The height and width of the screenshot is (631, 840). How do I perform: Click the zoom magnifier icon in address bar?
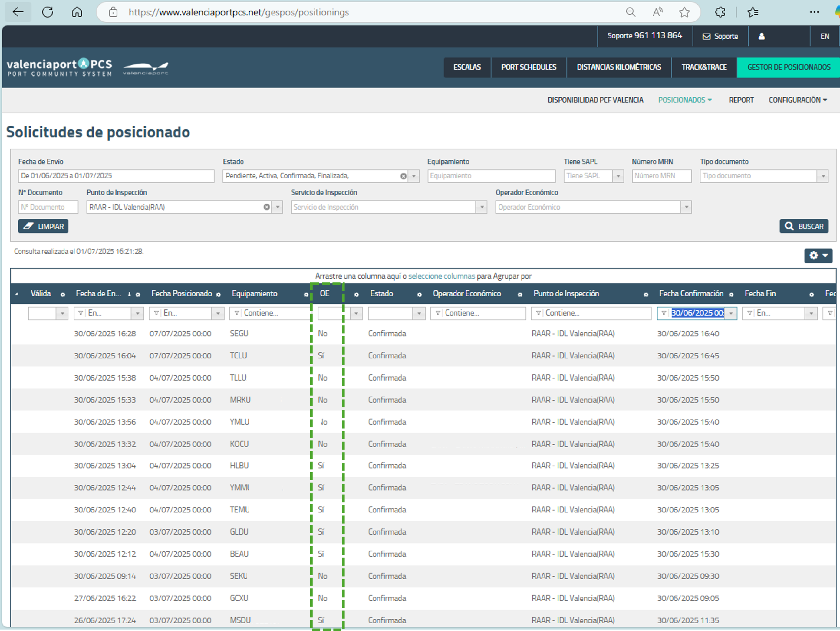click(631, 12)
